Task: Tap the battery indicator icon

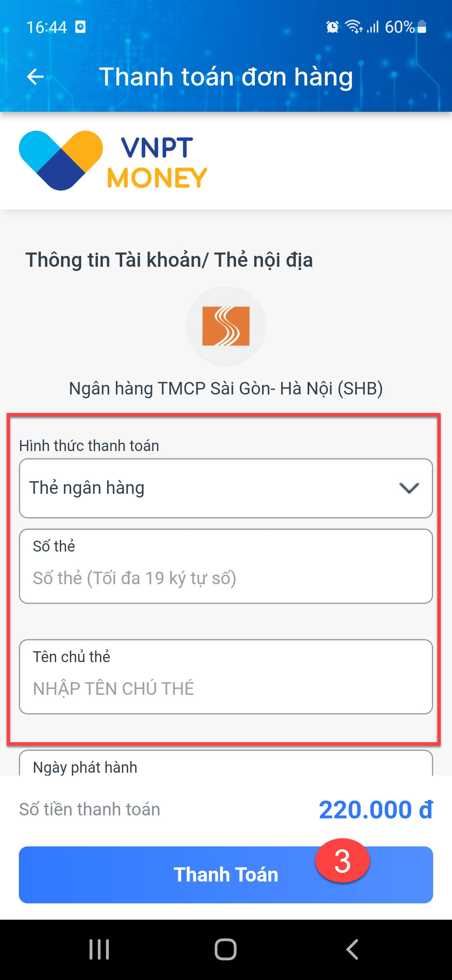Action: click(x=422, y=27)
